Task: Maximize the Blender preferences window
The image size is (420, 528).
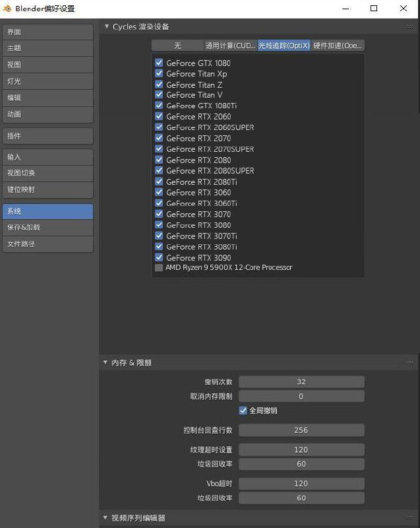Action: tap(374, 9)
